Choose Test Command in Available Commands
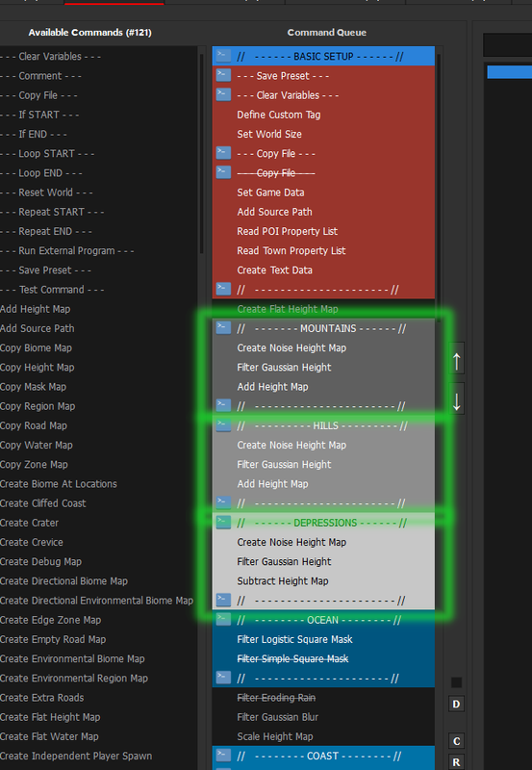 pyautogui.click(x=98, y=290)
